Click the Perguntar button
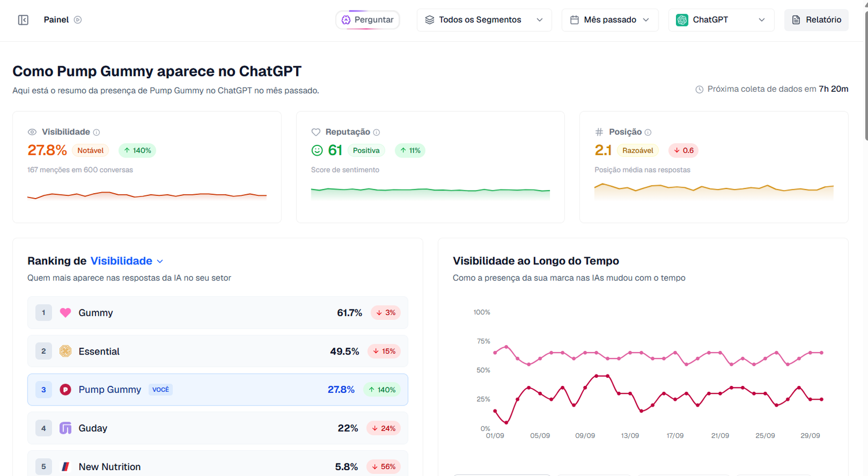This screenshot has height=476, width=868. (x=368, y=20)
